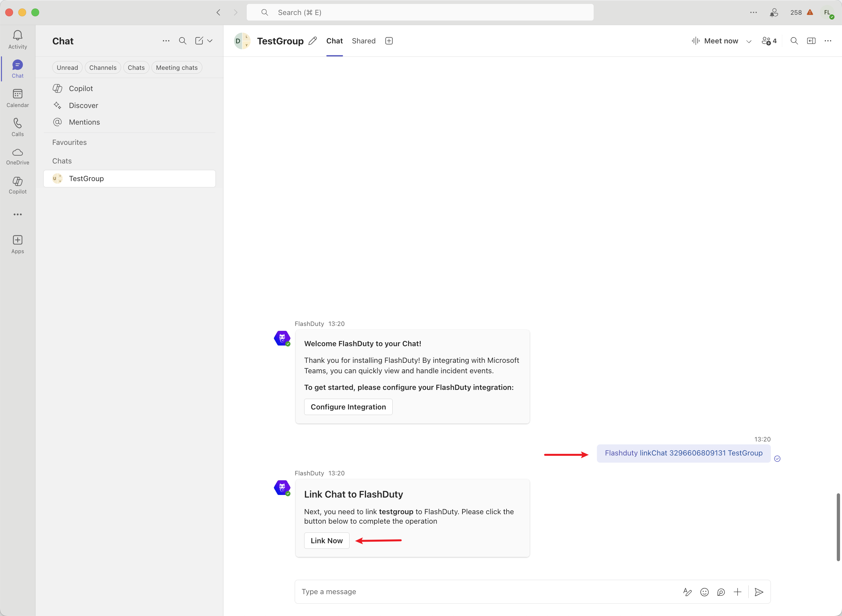Search in this chat conversation
Viewport: 842px width, 616px height.
click(x=794, y=41)
